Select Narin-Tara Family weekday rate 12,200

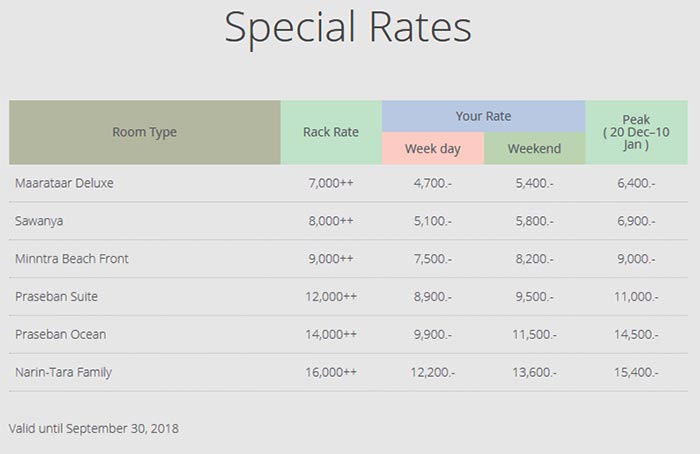[433, 372]
